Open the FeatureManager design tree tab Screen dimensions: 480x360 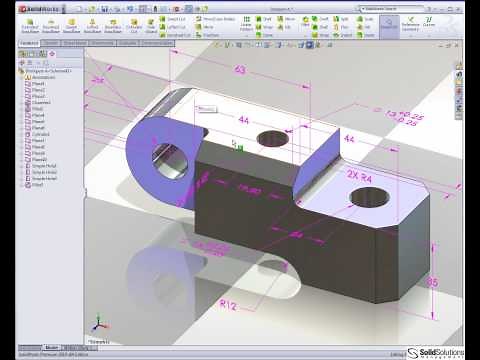click(x=23, y=54)
